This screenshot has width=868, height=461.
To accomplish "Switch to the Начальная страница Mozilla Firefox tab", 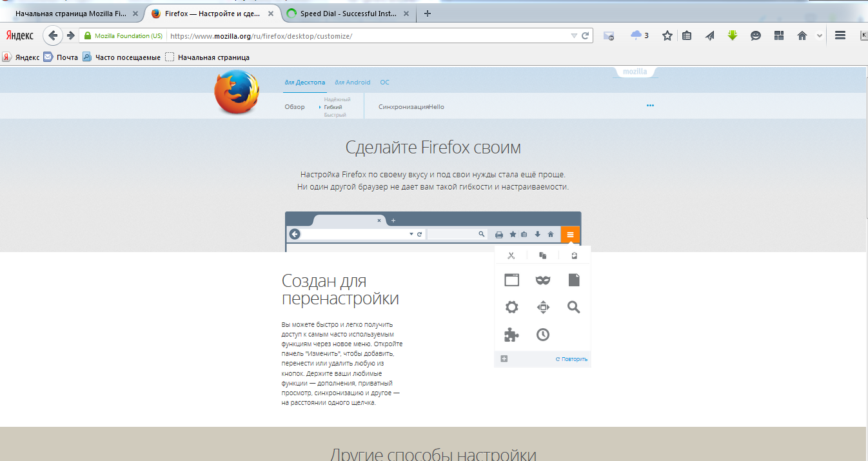I will 71,14.
